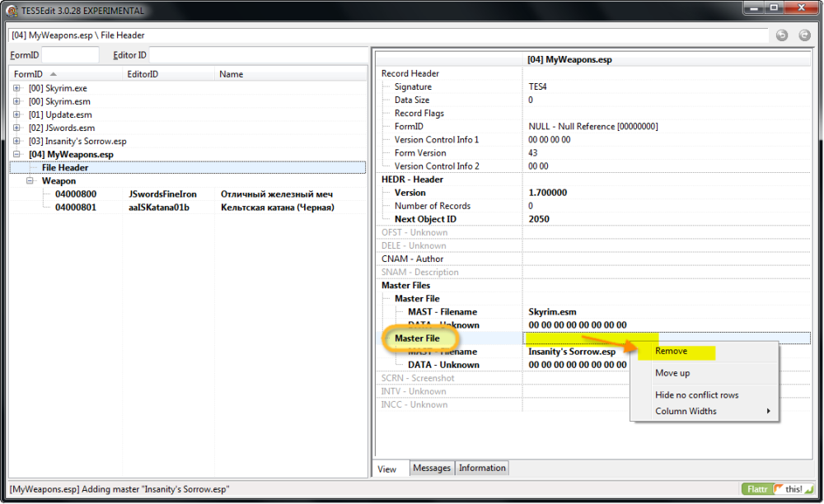The width and height of the screenshot is (824, 504).
Task: Select the [01] Update.esm file entry
Action: coord(60,114)
